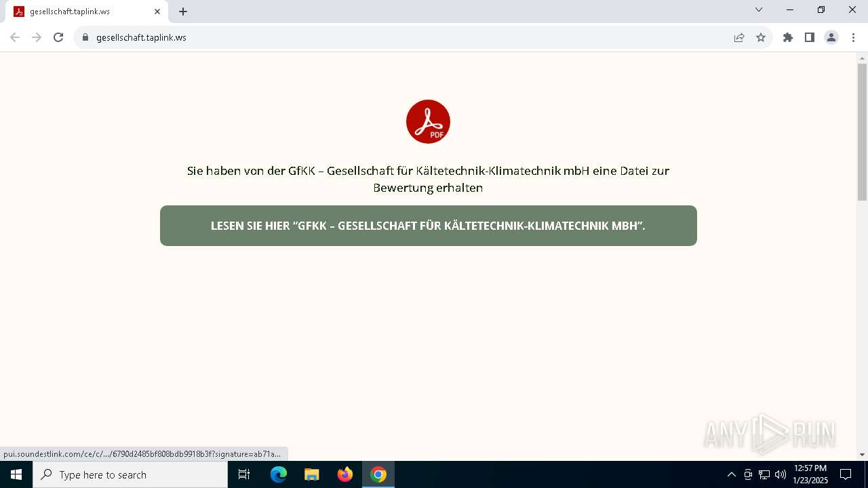
Task: Open Task View on taskbar
Action: [245, 474]
